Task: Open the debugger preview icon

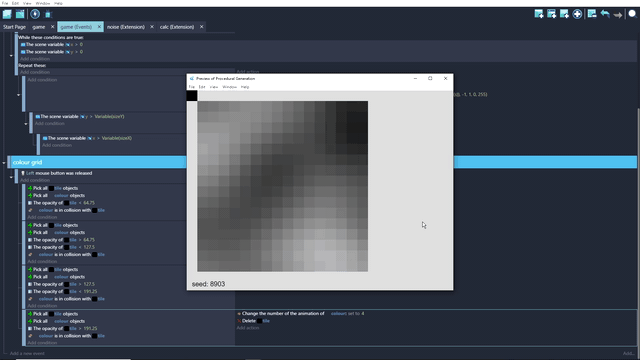Action: [48, 14]
